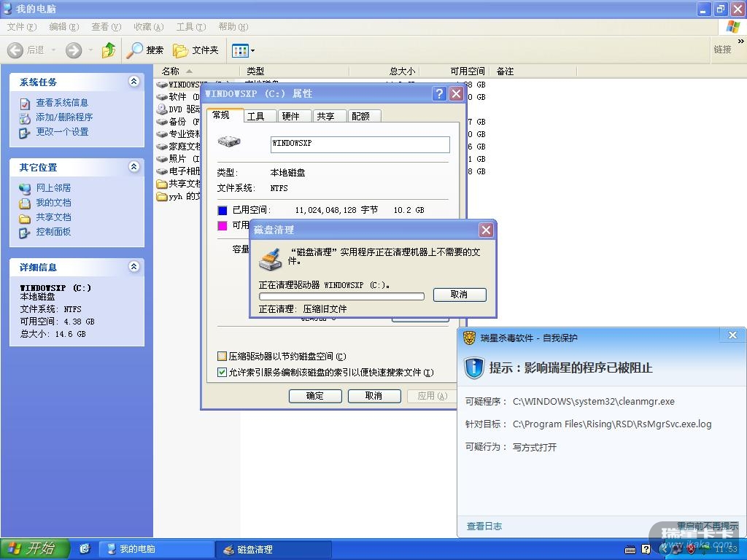Click the 查看系统信息 icon

coord(25,104)
